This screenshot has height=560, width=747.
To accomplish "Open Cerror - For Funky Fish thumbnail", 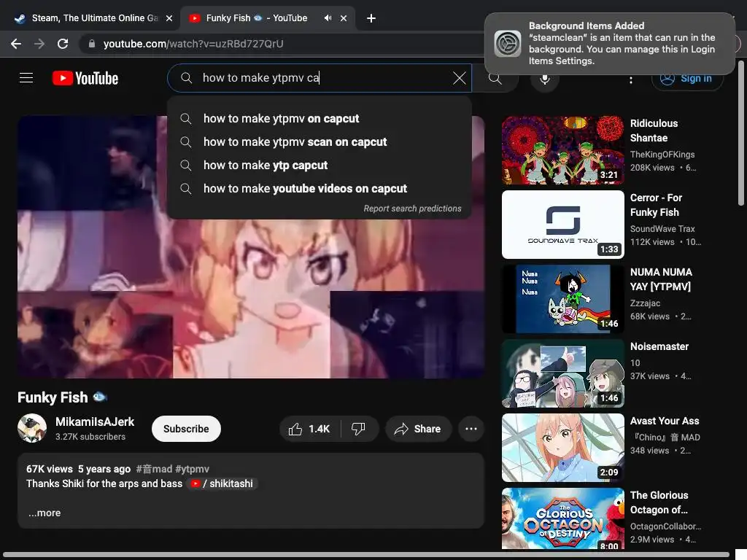I will 562,225.
